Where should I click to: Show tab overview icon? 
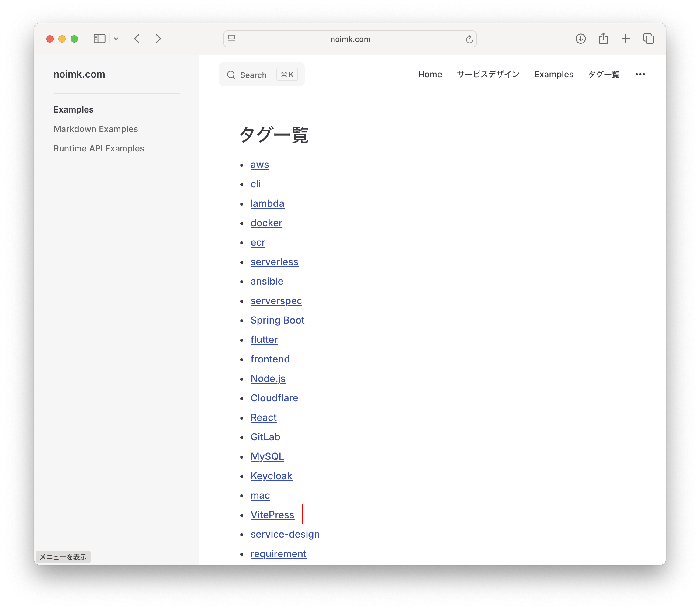[649, 39]
